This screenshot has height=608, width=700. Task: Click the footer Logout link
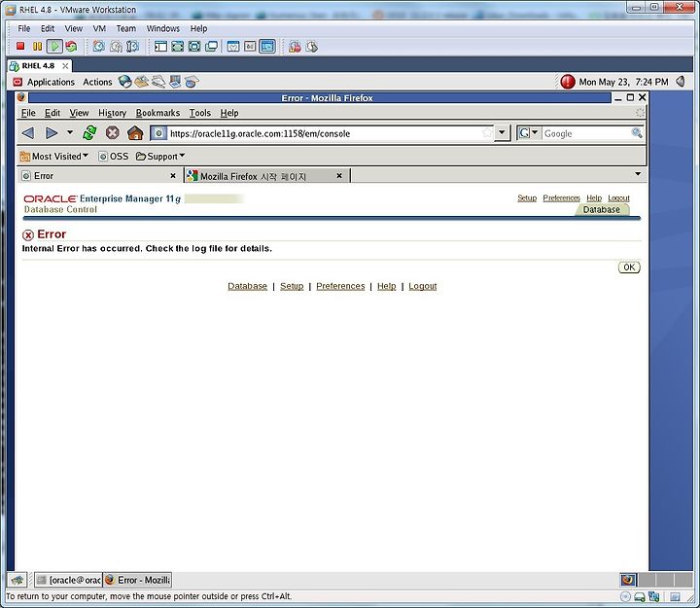pos(422,286)
